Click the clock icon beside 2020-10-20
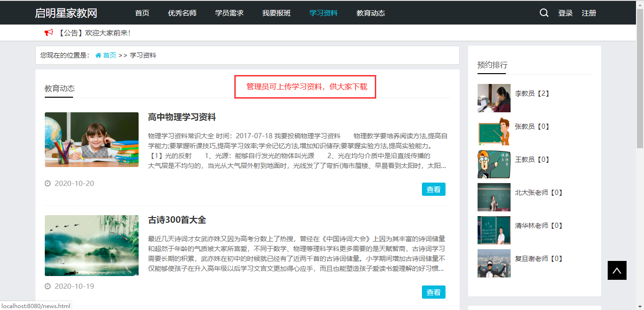Viewport: 644px width, 310px height. pos(48,184)
